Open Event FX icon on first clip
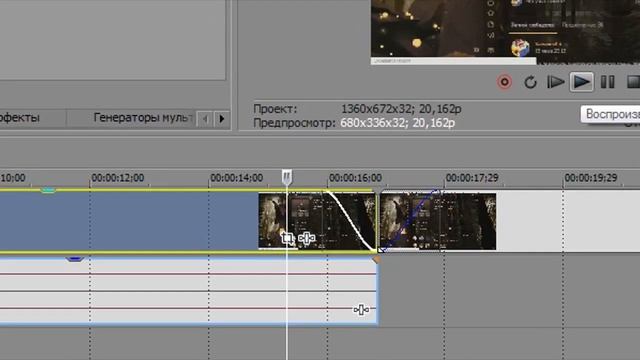Image resolution: width=640 pixels, height=360 pixels. [x=307, y=238]
